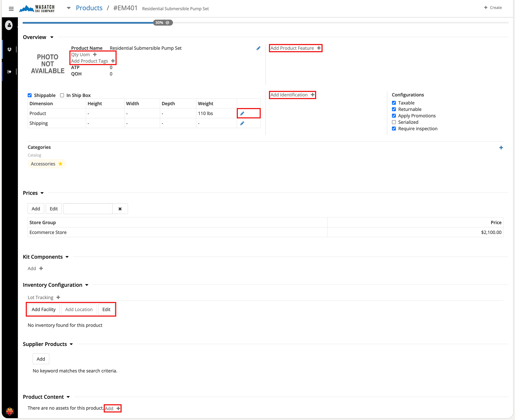Uncheck the Shippable checkbox

tap(30, 96)
